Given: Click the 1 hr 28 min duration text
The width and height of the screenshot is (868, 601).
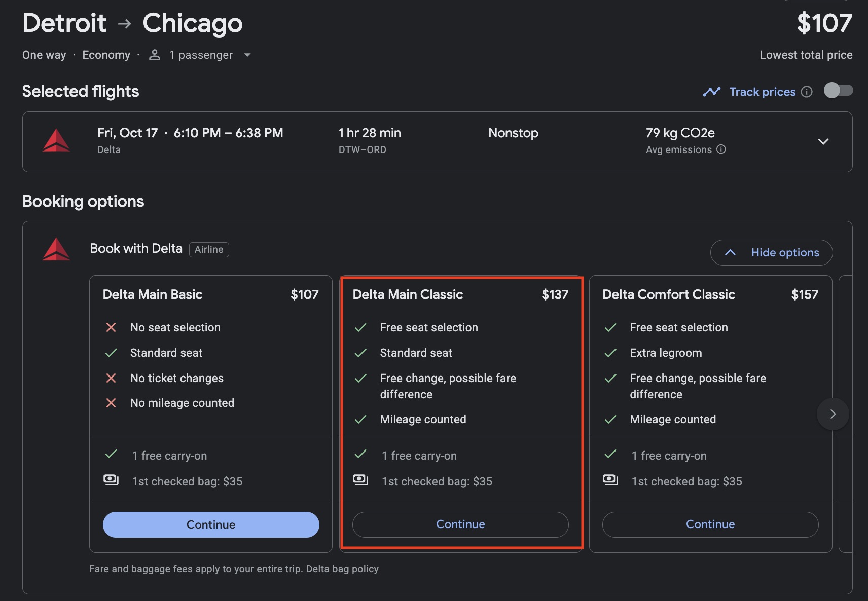Looking at the screenshot, I should click(x=370, y=133).
